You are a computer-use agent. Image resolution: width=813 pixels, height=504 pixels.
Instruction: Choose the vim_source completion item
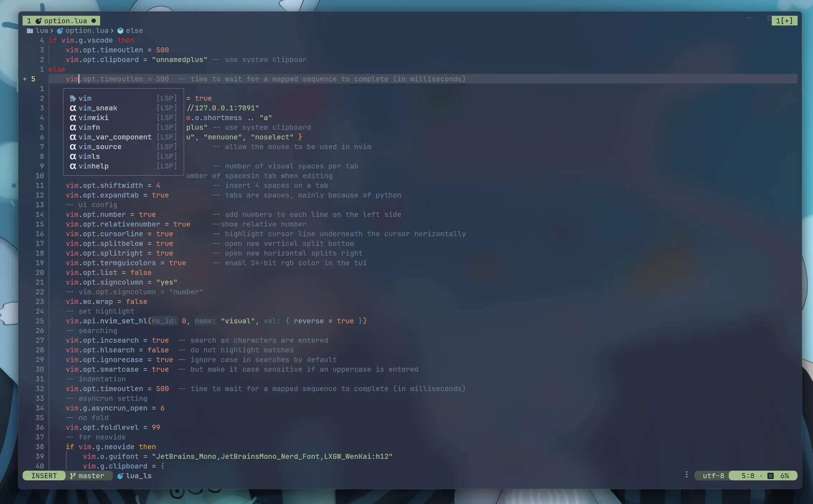pos(123,147)
